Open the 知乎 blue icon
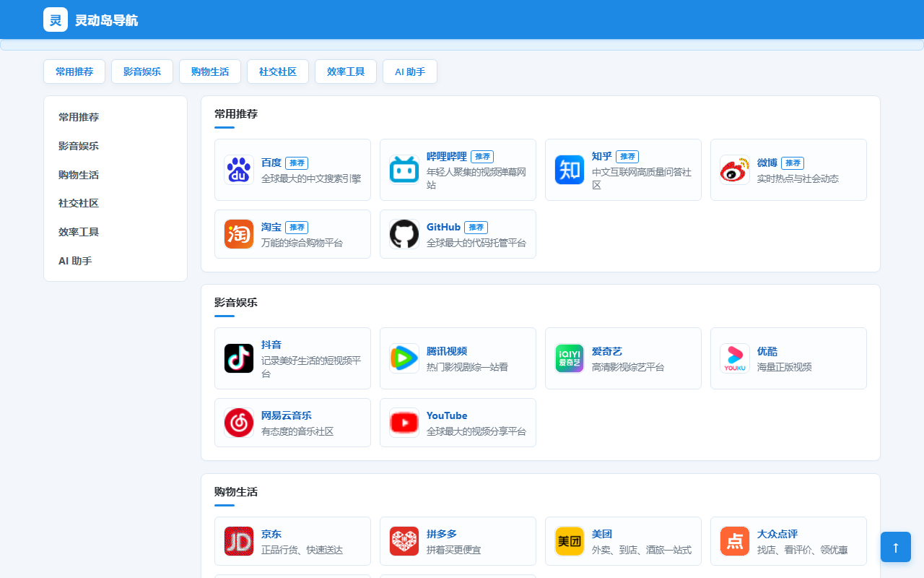924x578 pixels. pos(570,170)
